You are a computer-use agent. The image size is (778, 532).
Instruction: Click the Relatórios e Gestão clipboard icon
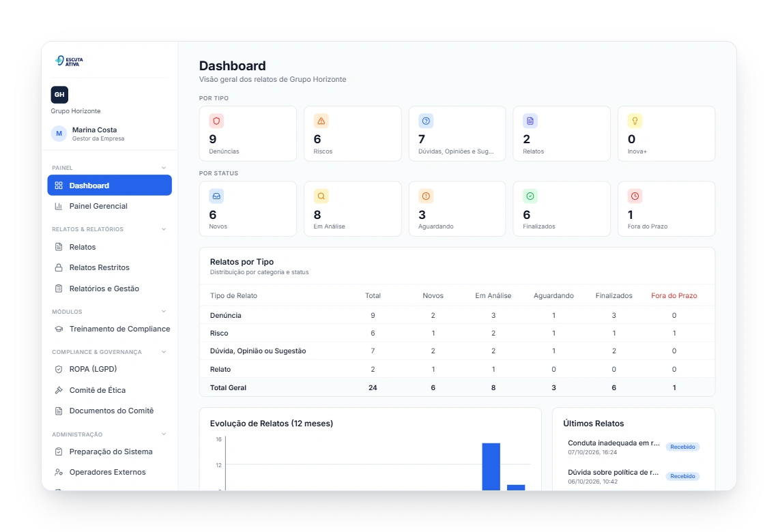pyautogui.click(x=59, y=289)
